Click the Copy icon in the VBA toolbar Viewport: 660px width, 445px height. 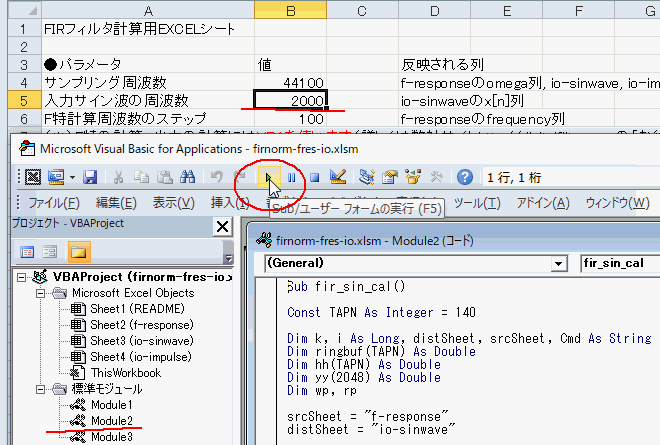(x=141, y=177)
